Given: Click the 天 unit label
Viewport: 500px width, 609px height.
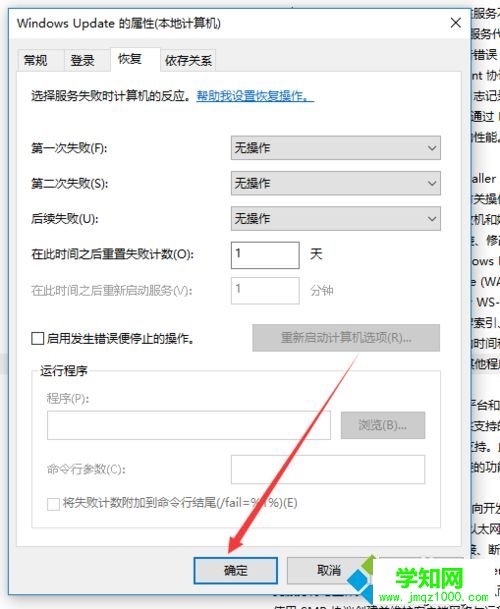Looking at the screenshot, I should click(x=316, y=255).
